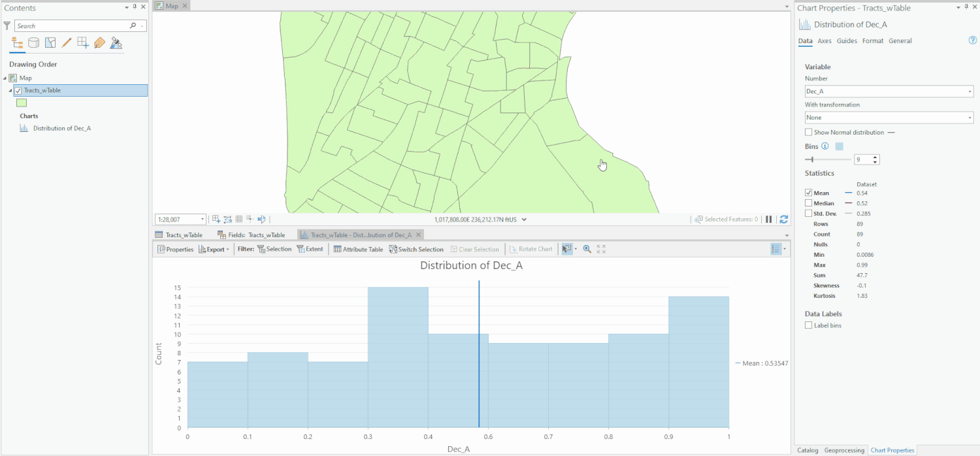
Task: Click the chart full extent icon
Action: 601,249
